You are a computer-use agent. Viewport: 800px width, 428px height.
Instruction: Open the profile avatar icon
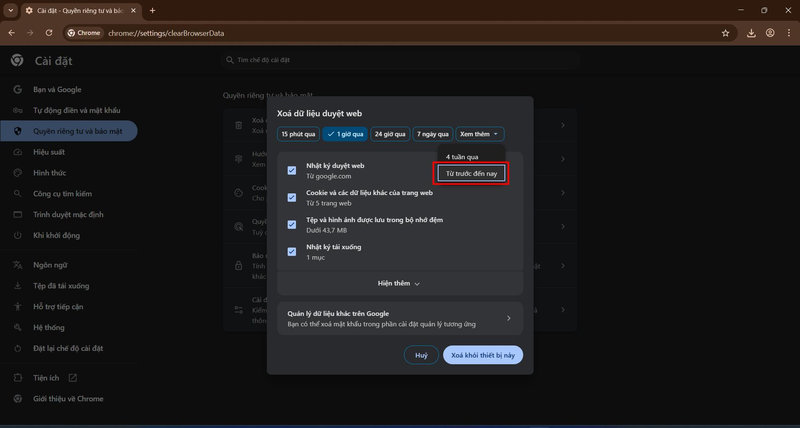770,33
